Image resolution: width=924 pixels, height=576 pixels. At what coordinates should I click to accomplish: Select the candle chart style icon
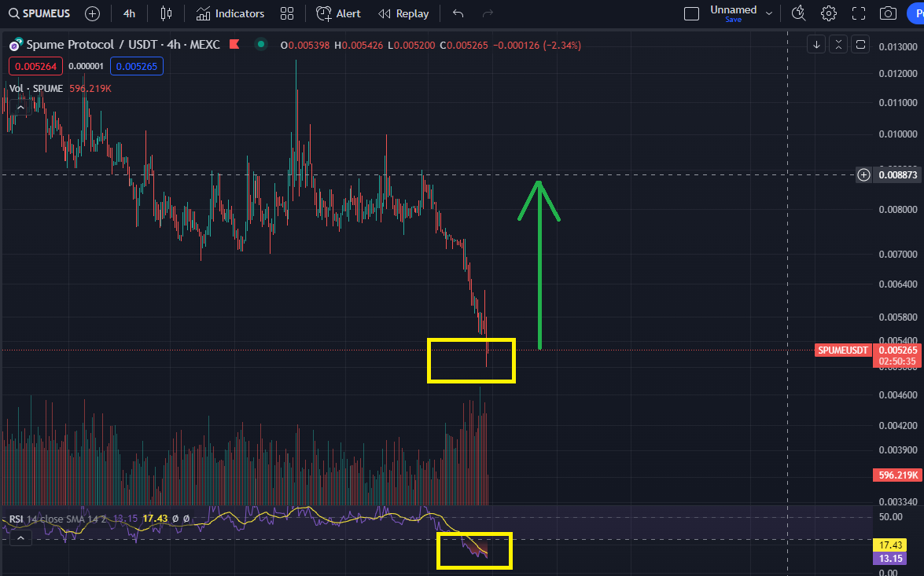(166, 13)
